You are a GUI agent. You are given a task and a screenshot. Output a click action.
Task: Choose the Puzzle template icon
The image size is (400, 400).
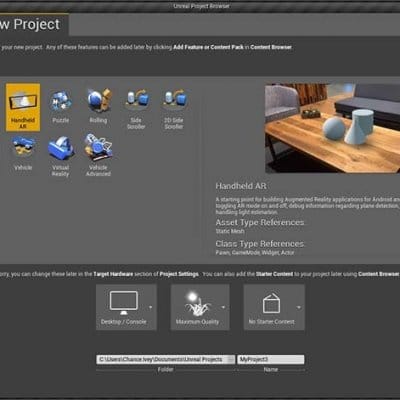click(x=61, y=101)
